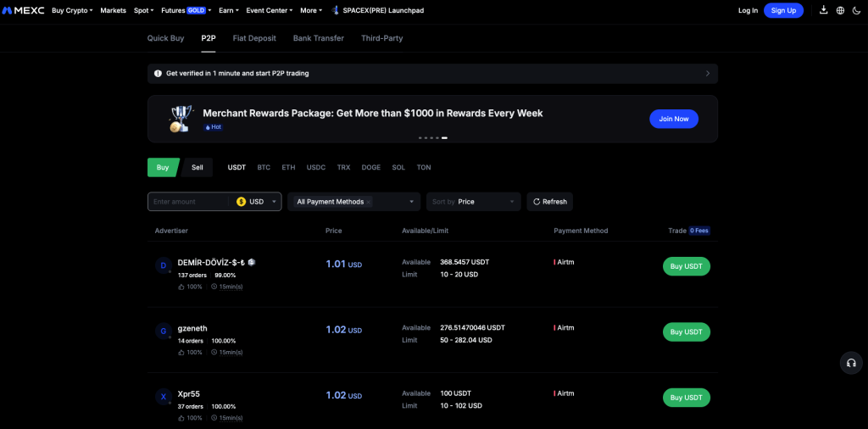Toggle dark mode moon icon
This screenshot has height=429, width=868.
click(x=857, y=10)
